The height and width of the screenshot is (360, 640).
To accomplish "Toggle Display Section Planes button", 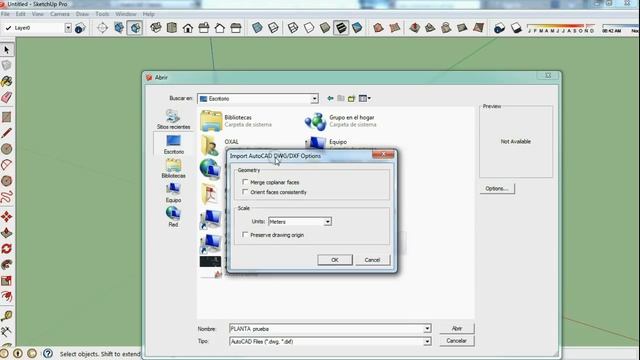I will coord(119,28).
